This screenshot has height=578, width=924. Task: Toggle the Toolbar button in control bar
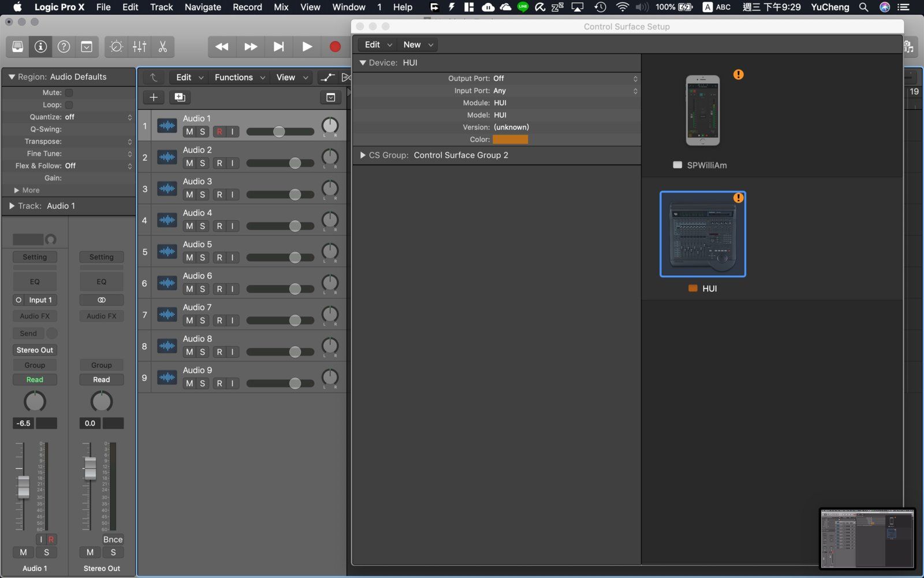tap(87, 47)
